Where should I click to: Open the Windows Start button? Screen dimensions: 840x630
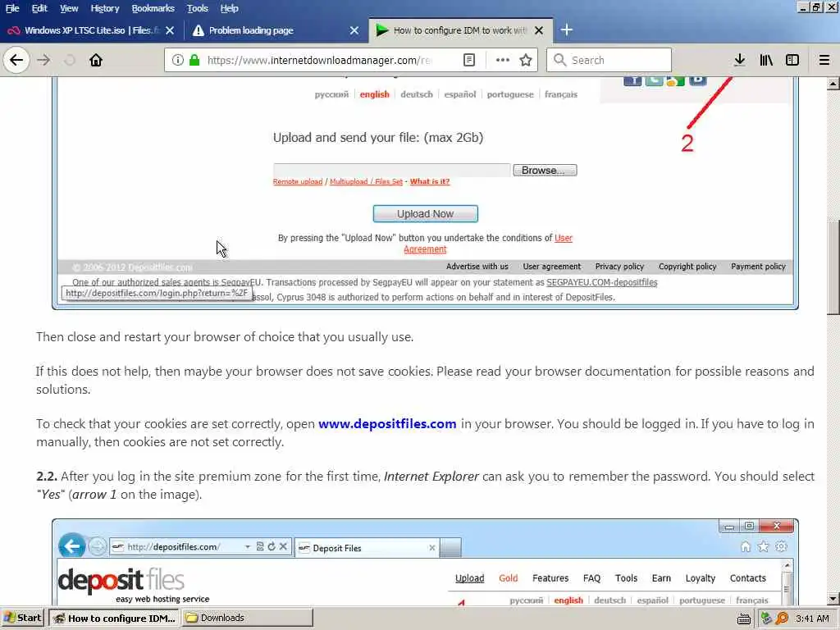pyautogui.click(x=24, y=618)
